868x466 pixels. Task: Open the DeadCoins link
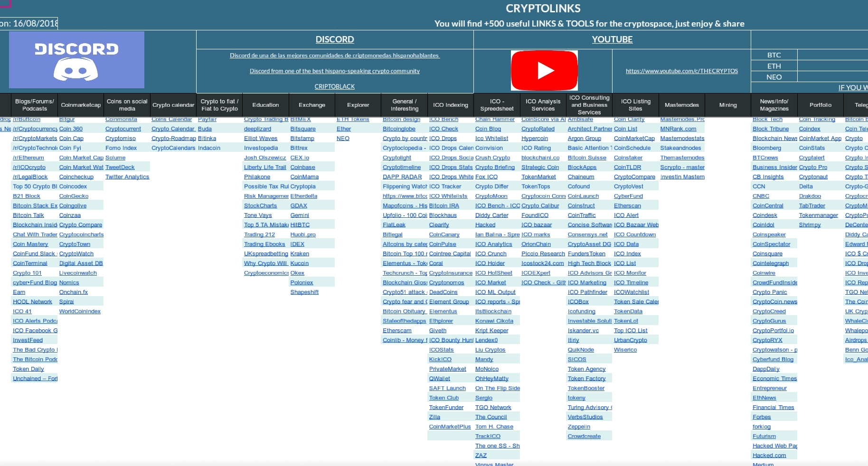(x=443, y=292)
